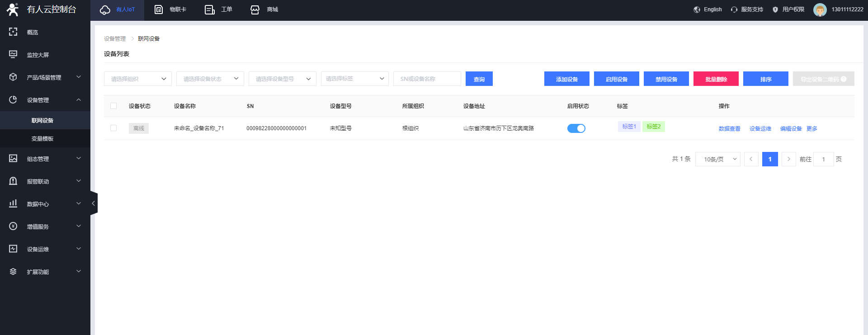Tick the checkbox for device 未命名_设备名称_71
868x335 pixels.
[x=113, y=128]
